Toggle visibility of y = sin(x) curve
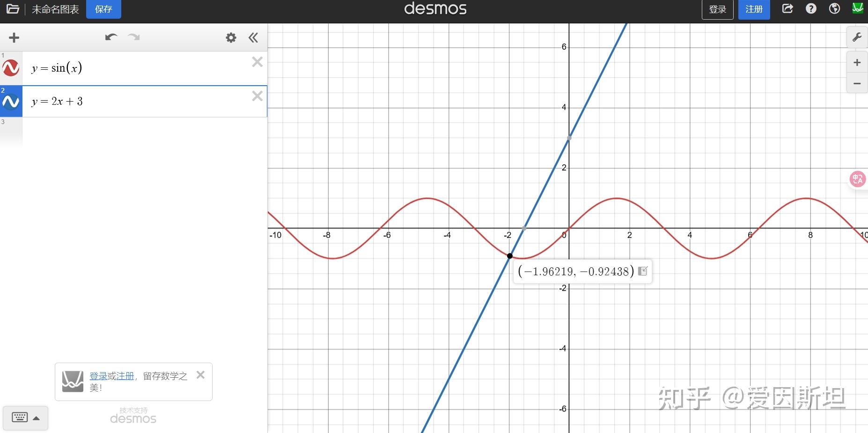Viewport: 868px width, 433px height. (11, 68)
